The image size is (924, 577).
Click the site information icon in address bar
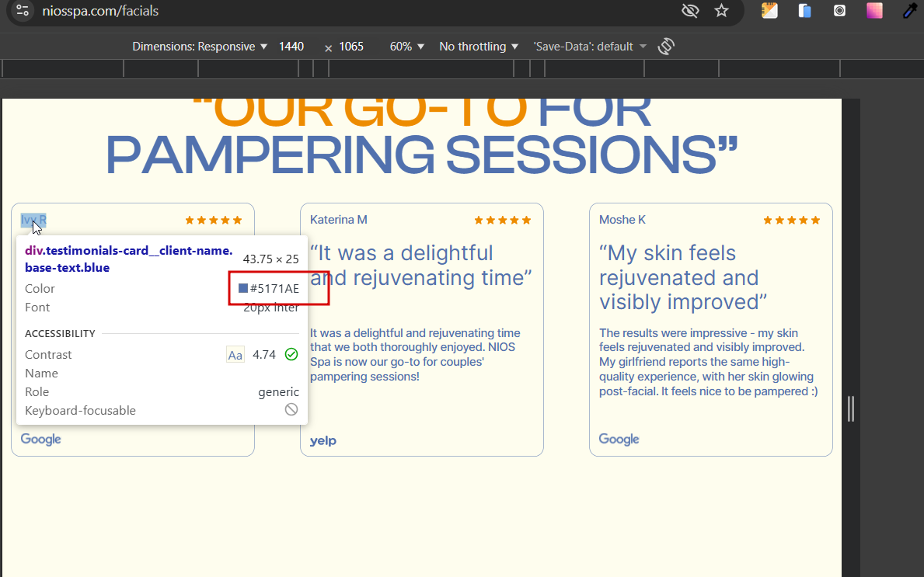pyautogui.click(x=23, y=11)
